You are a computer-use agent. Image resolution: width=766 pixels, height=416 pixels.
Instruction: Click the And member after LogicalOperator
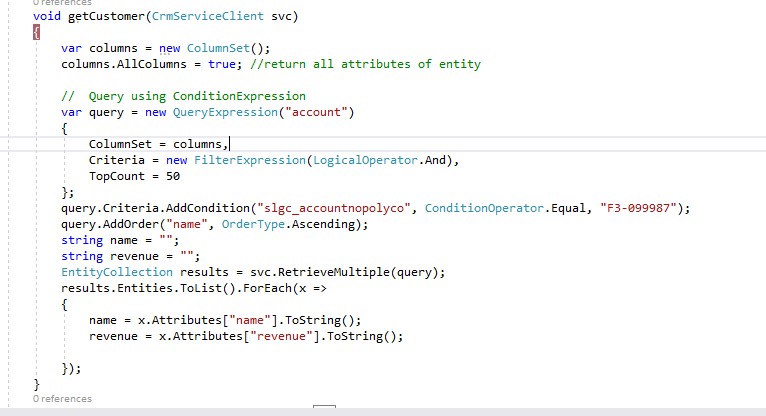click(435, 160)
